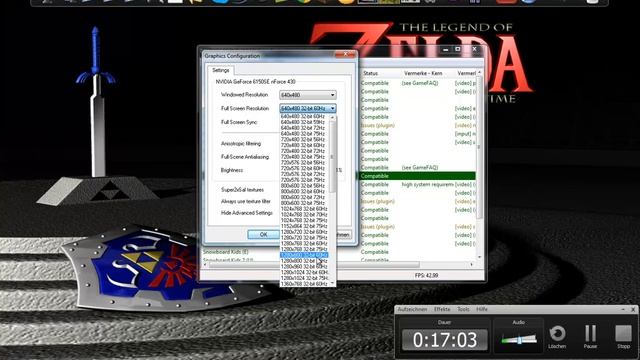Choose 800x600 32-bit 60Hz from the list
This screenshot has width=640, height=360.
(303, 191)
